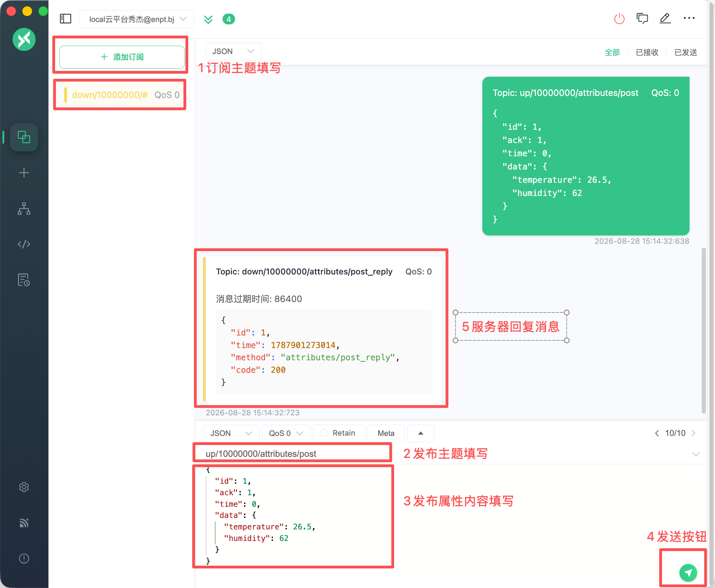This screenshot has height=588, width=715.
Task: Click the green unread count badge 4
Action: [x=229, y=19]
